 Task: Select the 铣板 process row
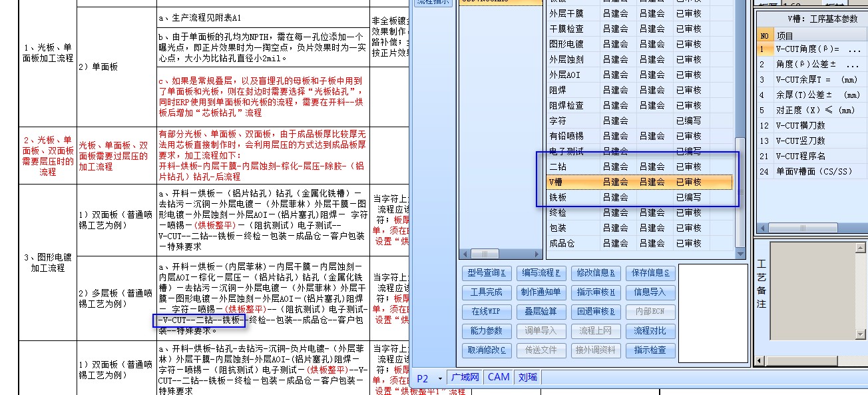[640, 197]
